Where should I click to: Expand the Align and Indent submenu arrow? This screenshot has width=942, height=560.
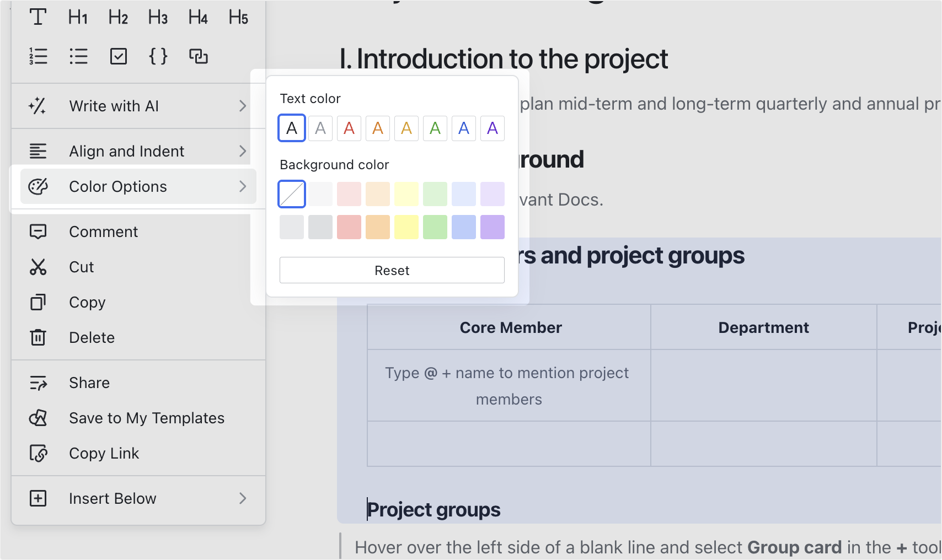tap(243, 151)
